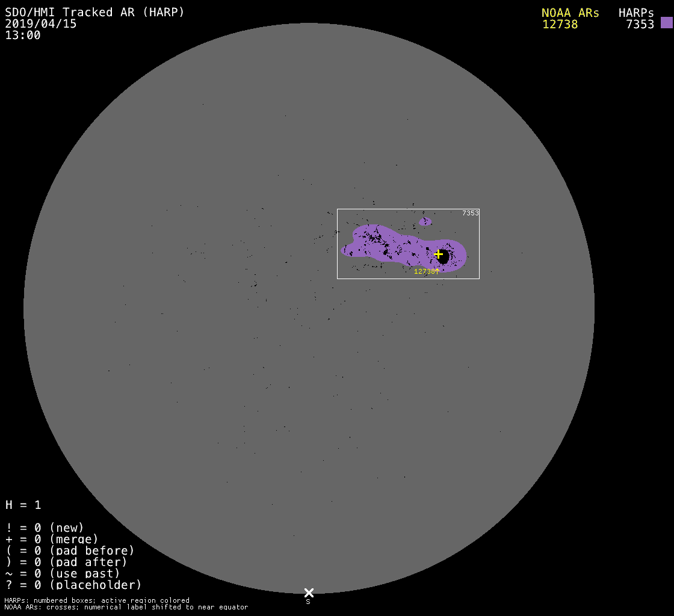Click the purple HARP color swatch in the legend
Screen dimensions: 674x616
pos(666,23)
